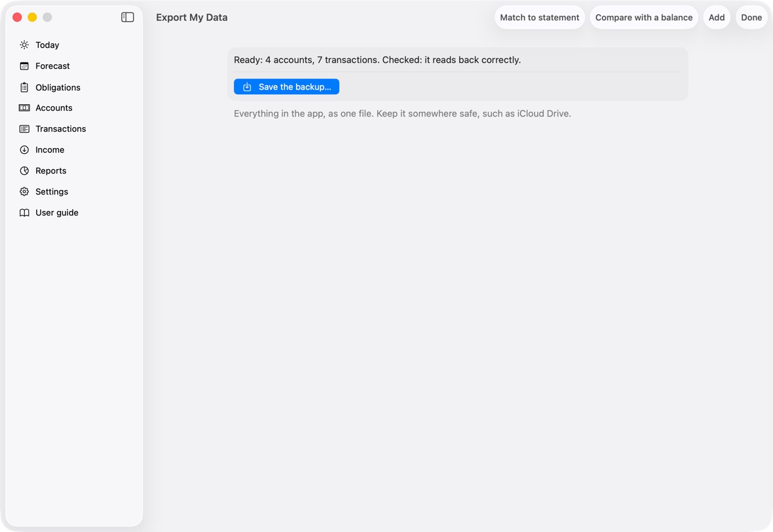Click the pie chart icon beside Reports
Screen dimensions: 773x532
pos(24,170)
